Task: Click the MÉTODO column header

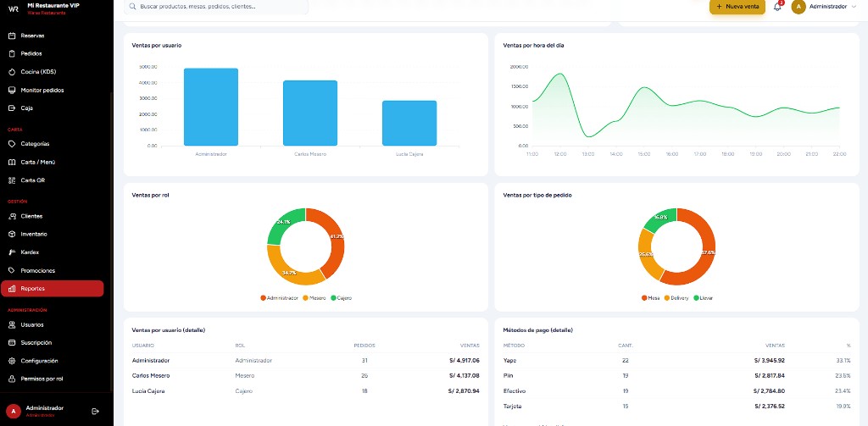Action: (514, 346)
